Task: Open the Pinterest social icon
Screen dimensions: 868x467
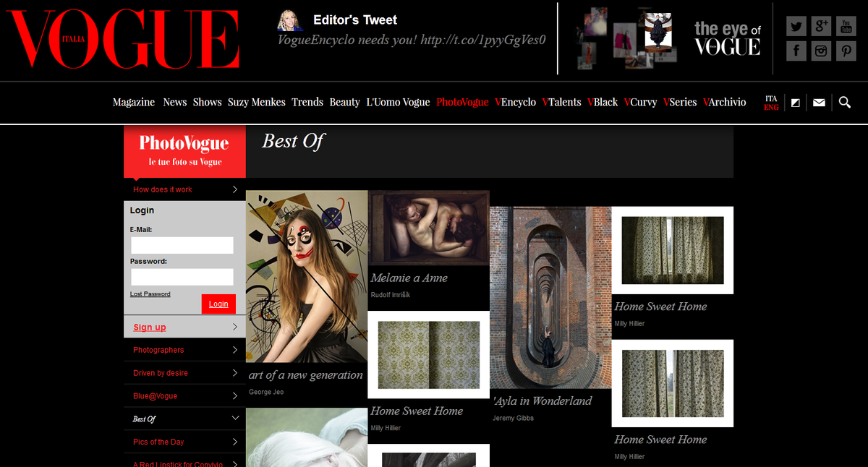Action: point(846,51)
